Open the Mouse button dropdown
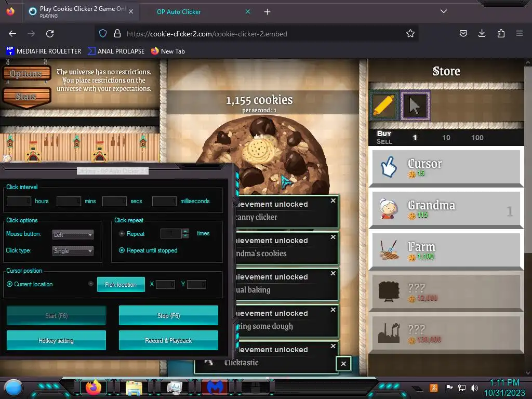Image resolution: width=532 pixels, height=399 pixels. (x=73, y=234)
